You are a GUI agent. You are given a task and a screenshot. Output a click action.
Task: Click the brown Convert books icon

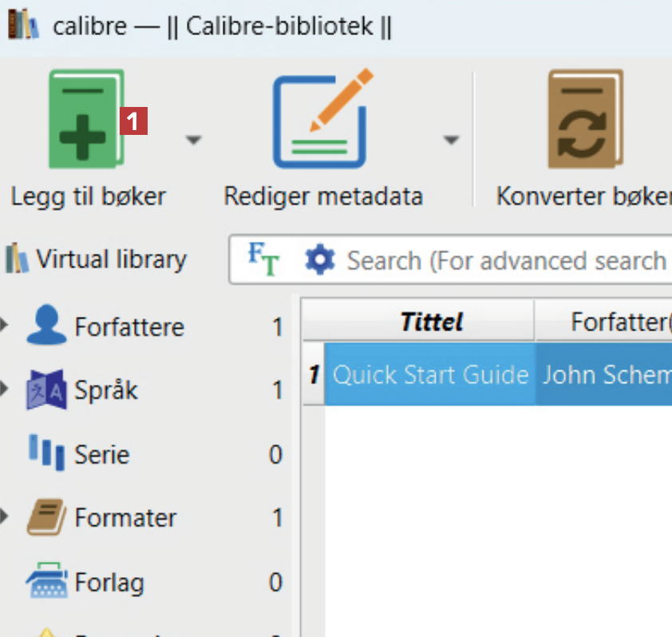point(584,120)
